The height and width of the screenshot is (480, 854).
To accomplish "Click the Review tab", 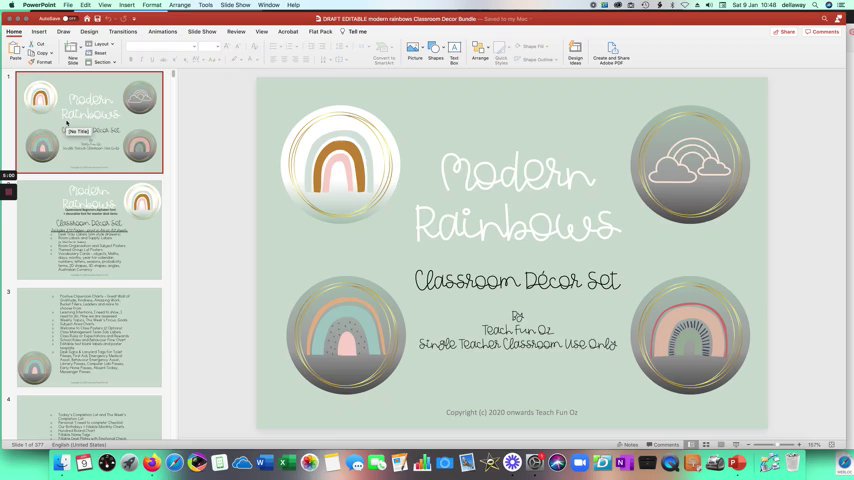I will coord(236,32).
